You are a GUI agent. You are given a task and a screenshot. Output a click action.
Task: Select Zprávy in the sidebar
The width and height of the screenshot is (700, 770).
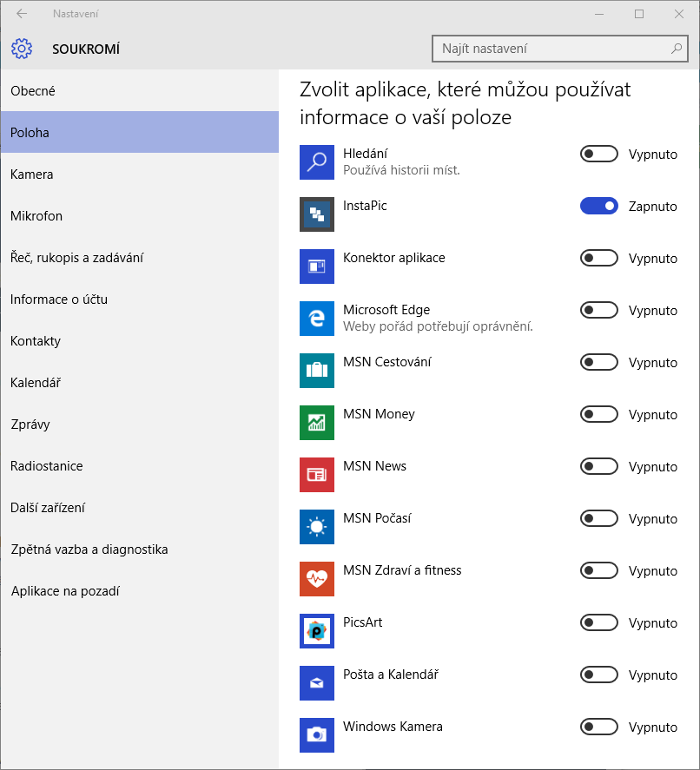pos(140,424)
